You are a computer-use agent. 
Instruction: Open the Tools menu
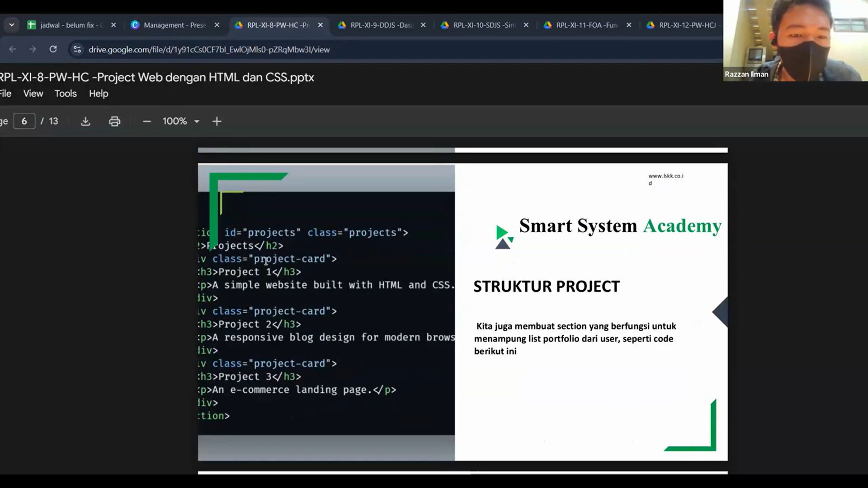coord(66,94)
